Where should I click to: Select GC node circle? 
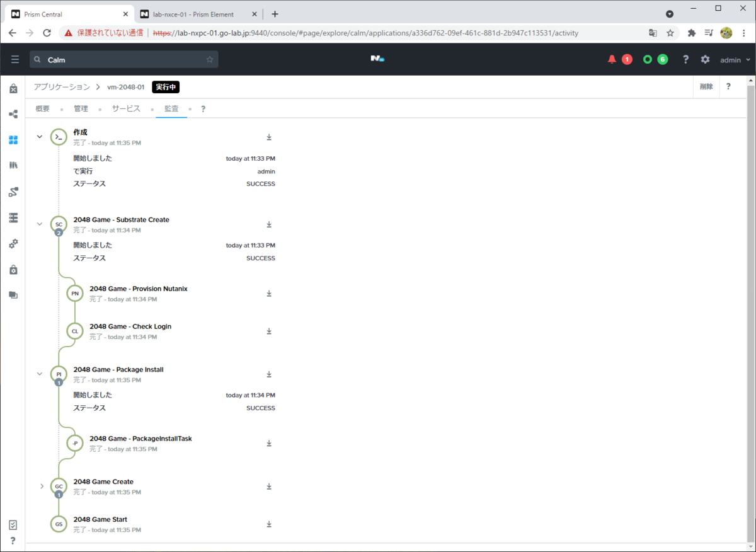(59, 486)
